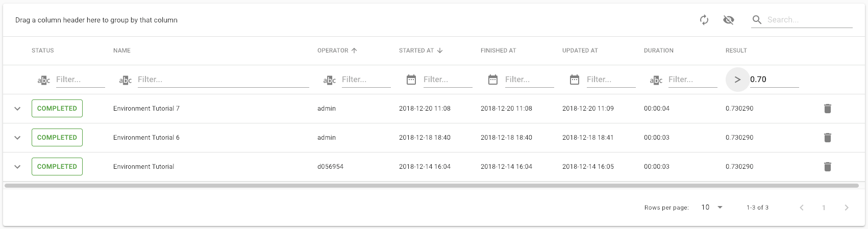
Task: Sort by the Operator column header
Action: click(333, 50)
